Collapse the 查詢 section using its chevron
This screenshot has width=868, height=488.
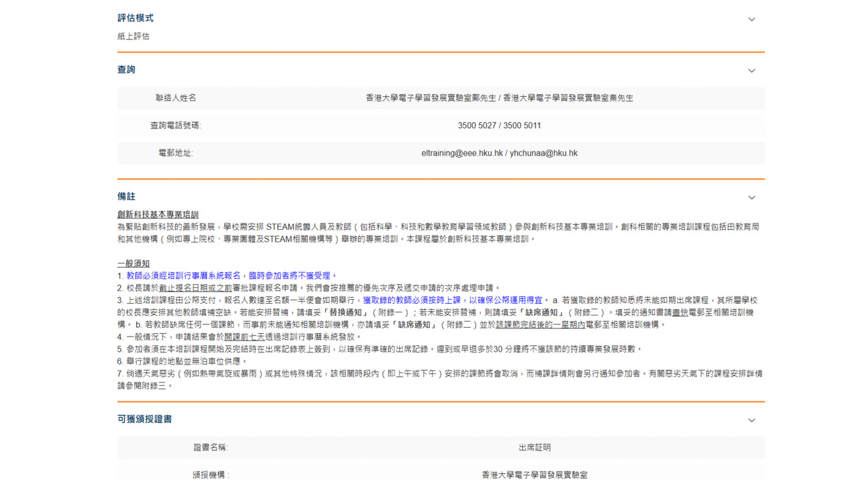click(751, 71)
